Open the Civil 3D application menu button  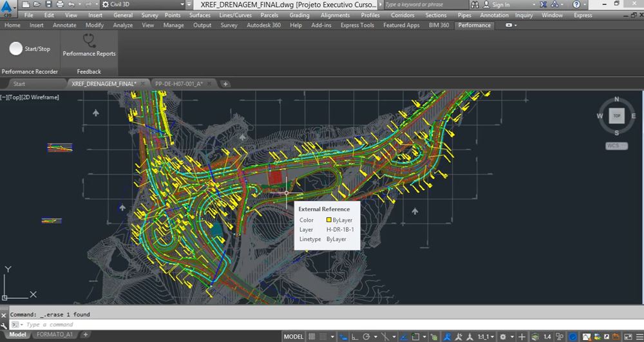(x=7, y=7)
